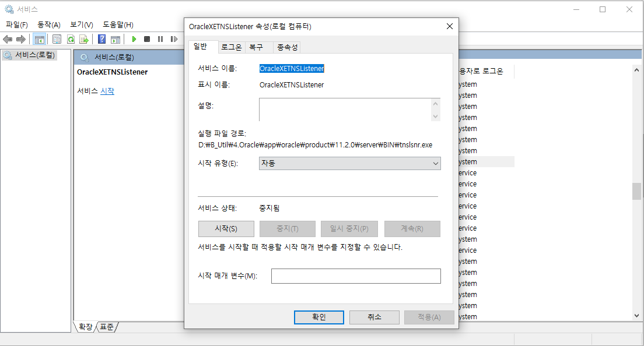Click the services list scroll-down arrow

[636, 316]
